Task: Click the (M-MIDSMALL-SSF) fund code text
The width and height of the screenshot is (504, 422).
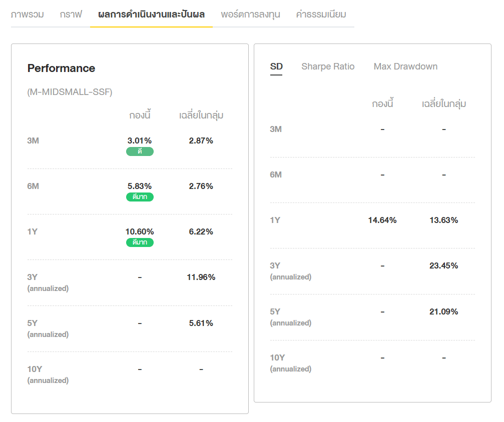Action: click(x=70, y=92)
